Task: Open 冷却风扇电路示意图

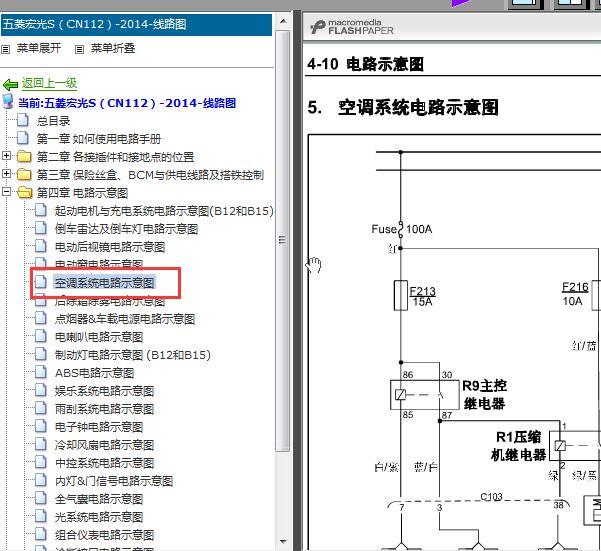Action: coord(104,445)
